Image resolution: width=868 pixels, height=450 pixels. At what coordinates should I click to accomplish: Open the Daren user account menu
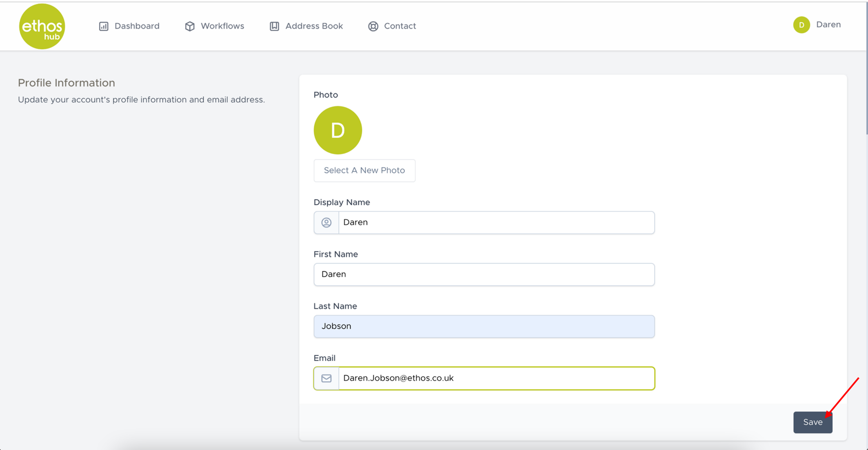pos(828,25)
